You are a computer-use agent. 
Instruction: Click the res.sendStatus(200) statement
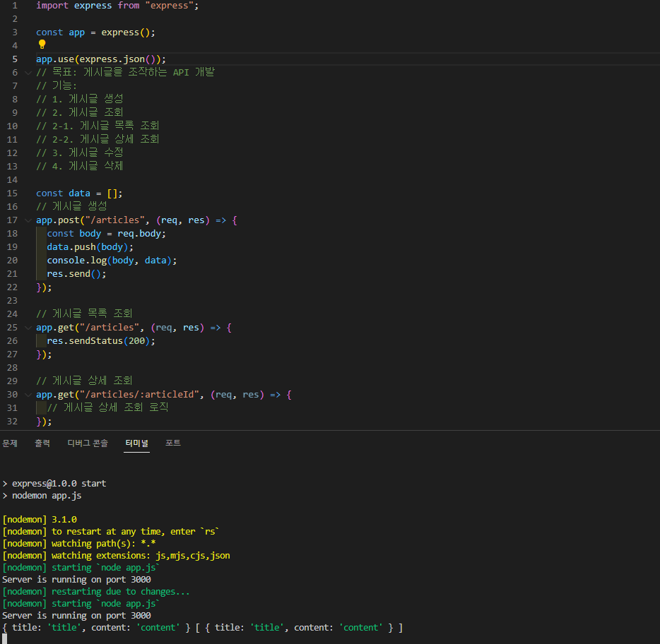tap(101, 341)
